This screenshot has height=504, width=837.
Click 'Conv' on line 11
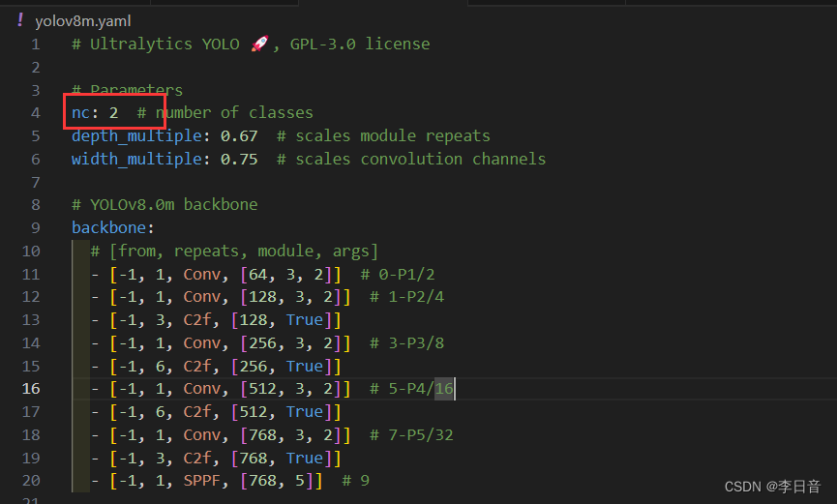[x=202, y=275]
